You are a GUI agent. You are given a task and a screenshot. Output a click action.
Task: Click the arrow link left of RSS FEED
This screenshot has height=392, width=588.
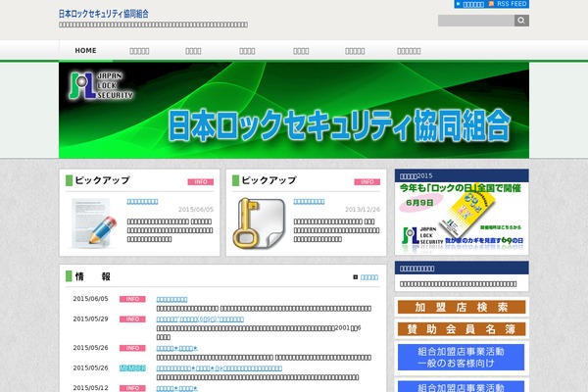click(470, 4)
